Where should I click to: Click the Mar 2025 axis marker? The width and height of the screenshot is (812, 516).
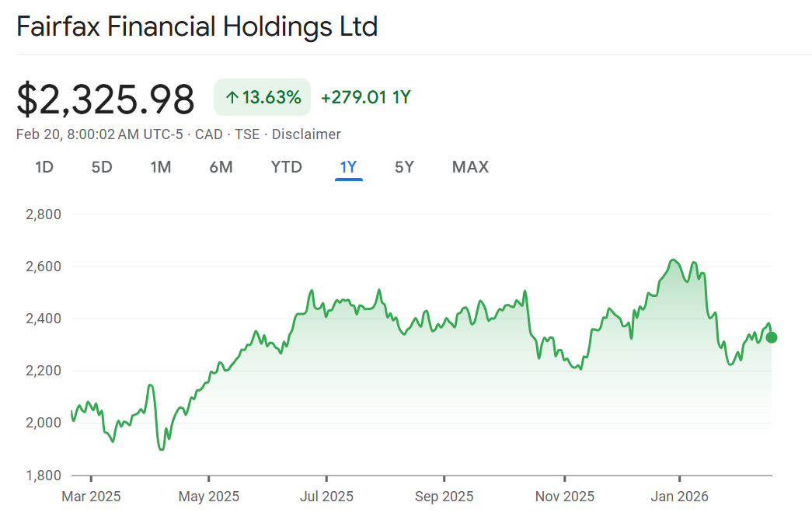(91, 496)
